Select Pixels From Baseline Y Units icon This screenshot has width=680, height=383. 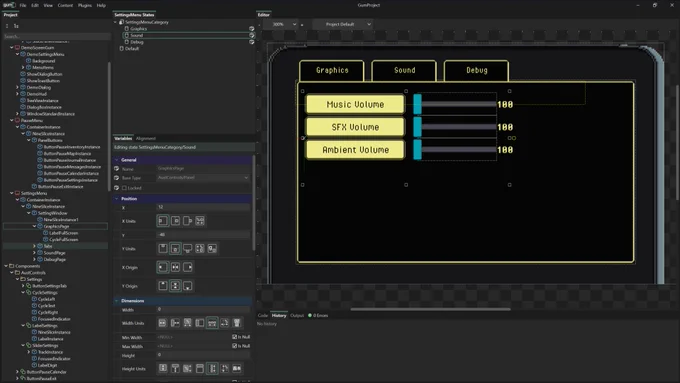pos(212,249)
